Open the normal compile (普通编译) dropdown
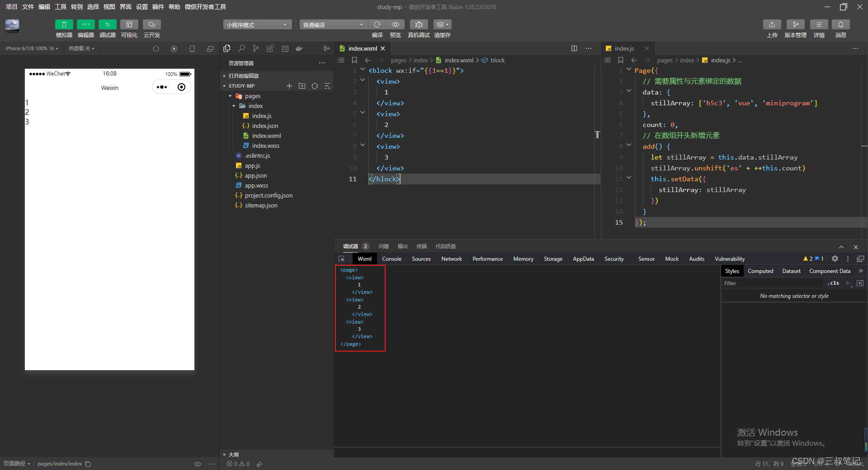The width and height of the screenshot is (868, 470). click(x=334, y=24)
